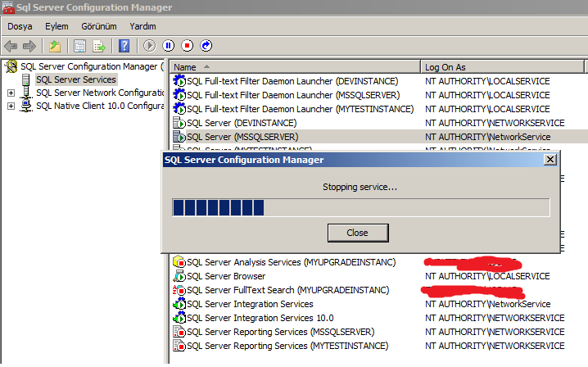
Task: Click the FullText Search (MYUPGRADEINSTANC) icon
Action: tap(179, 290)
